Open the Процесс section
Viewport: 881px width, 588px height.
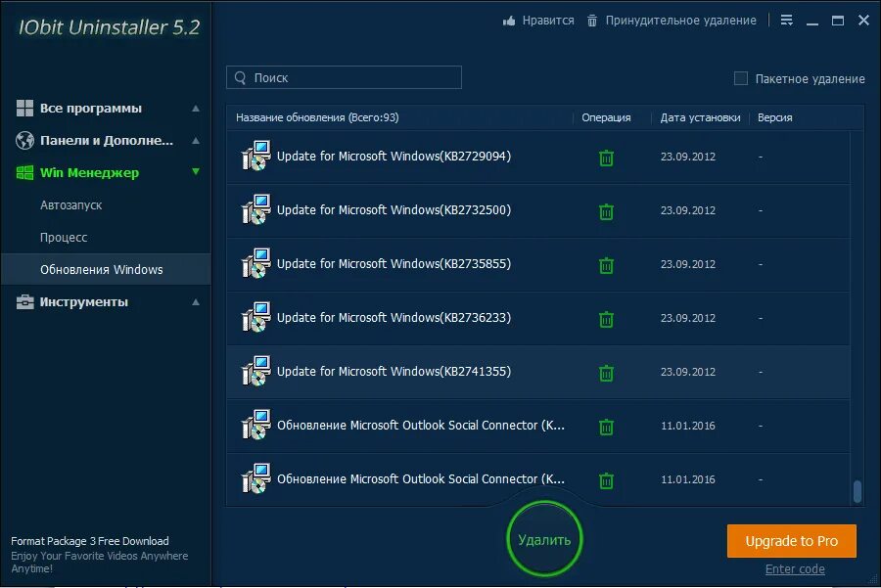(64, 238)
